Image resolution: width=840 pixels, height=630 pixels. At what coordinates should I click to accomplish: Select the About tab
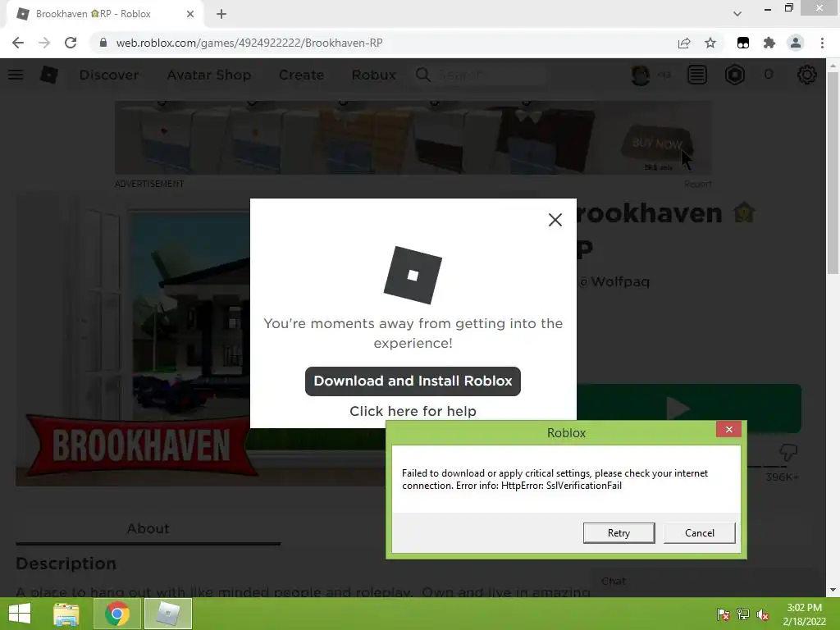(148, 529)
